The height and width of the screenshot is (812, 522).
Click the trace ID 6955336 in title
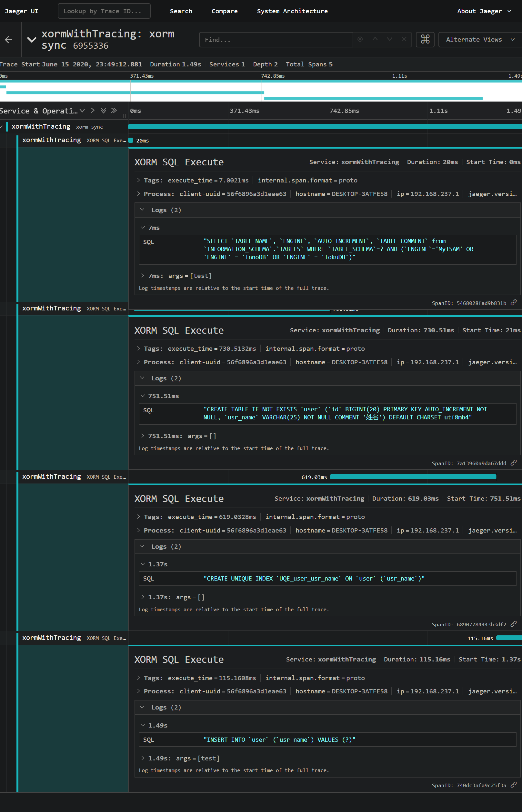coord(91,46)
